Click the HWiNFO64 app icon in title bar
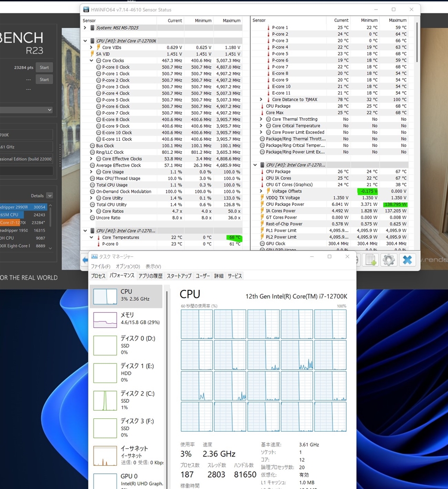Screen dimensions: 448x489 point(86,10)
